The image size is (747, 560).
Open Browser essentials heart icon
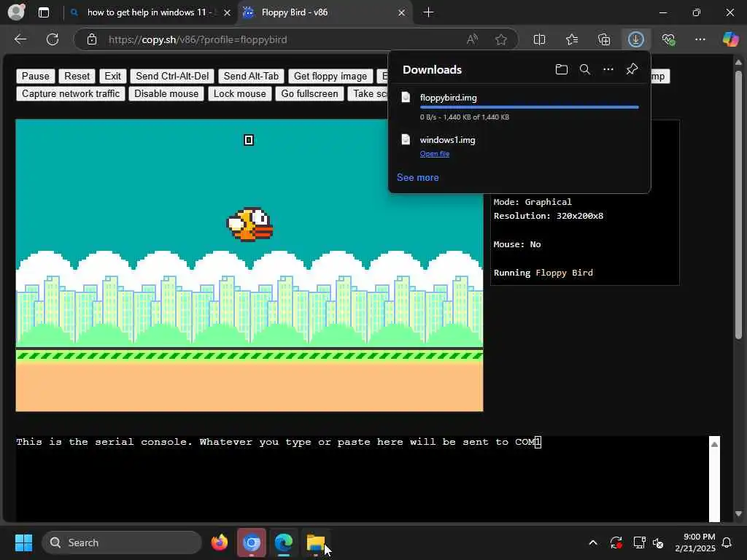pyautogui.click(x=668, y=39)
